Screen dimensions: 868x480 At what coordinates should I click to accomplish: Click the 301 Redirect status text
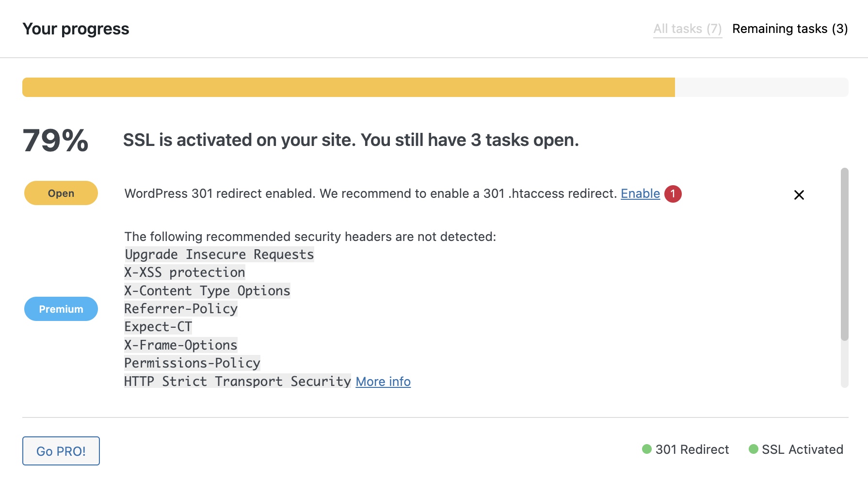point(692,449)
